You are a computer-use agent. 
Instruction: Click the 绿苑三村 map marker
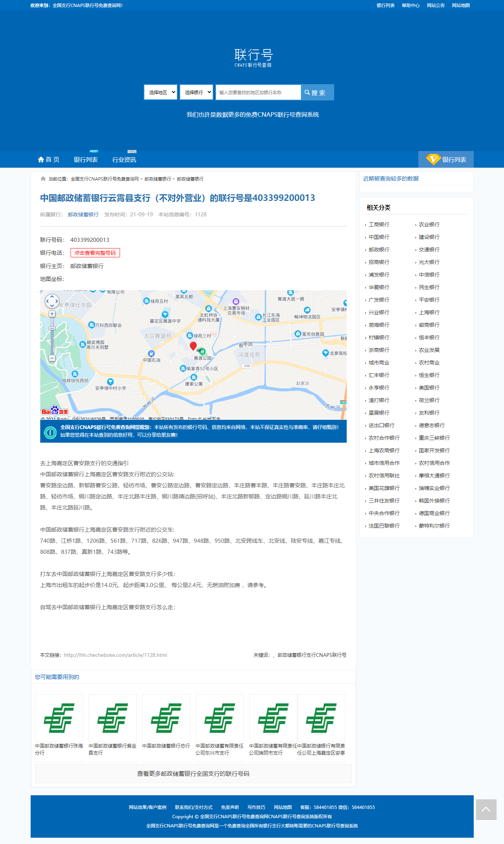click(190, 335)
